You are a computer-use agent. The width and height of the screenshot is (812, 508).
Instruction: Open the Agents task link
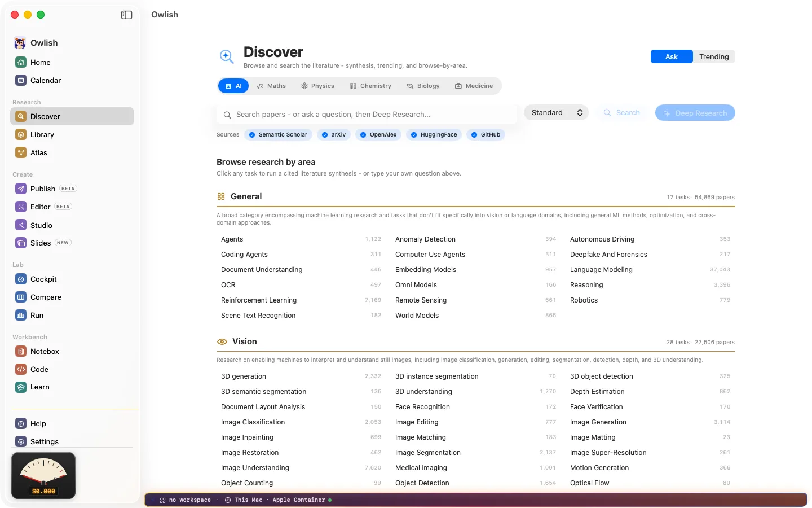click(301, 239)
